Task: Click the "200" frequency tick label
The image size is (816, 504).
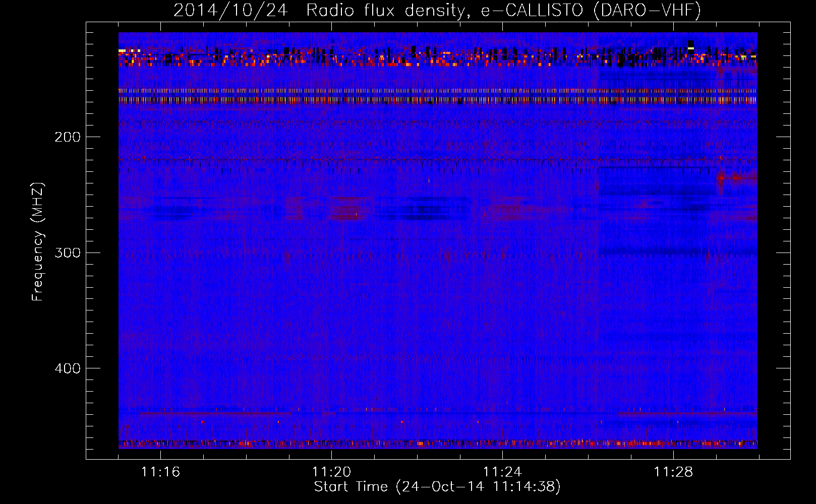Action: (x=67, y=137)
